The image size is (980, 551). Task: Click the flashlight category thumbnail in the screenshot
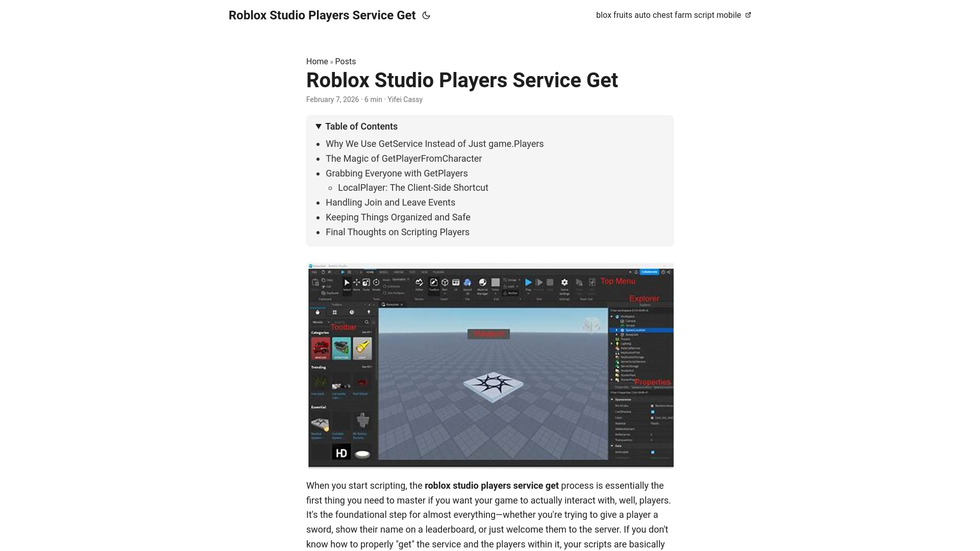click(362, 348)
